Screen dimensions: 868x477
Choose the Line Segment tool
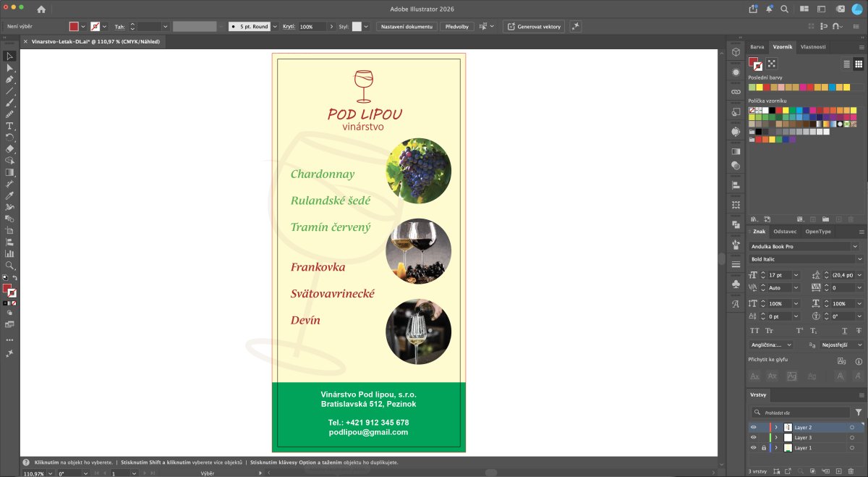10,90
